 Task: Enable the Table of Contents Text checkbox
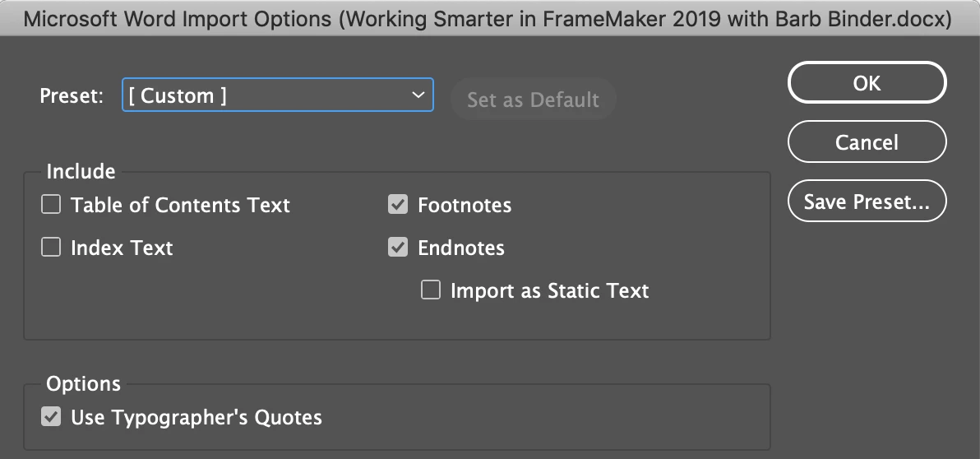(x=51, y=205)
